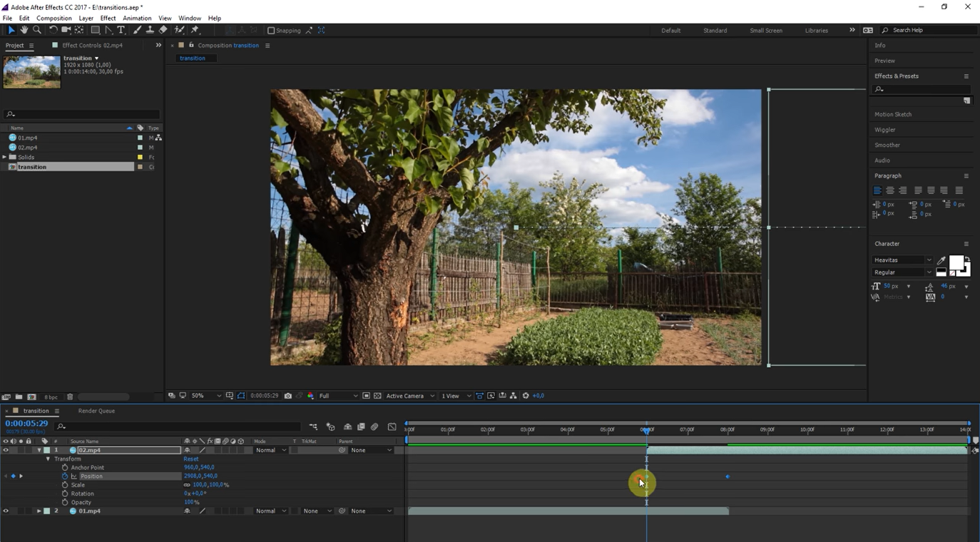Select the Hand tool in the toolbar
Image resolution: width=980 pixels, height=542 pixels.
(x=24, y=30)
